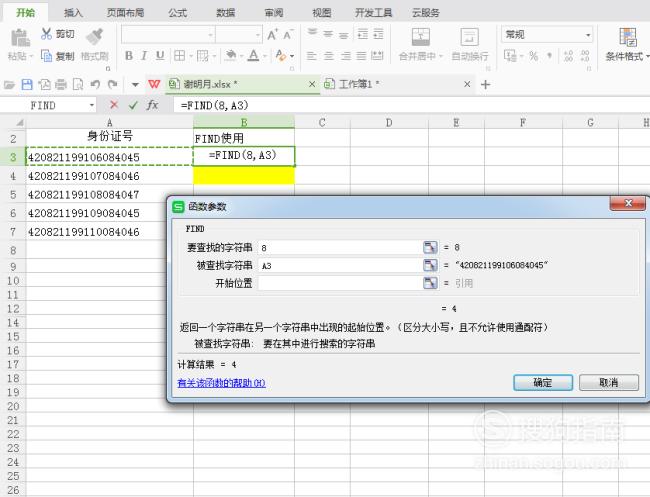Select cell 420821199107084046

tap(109, 176)
